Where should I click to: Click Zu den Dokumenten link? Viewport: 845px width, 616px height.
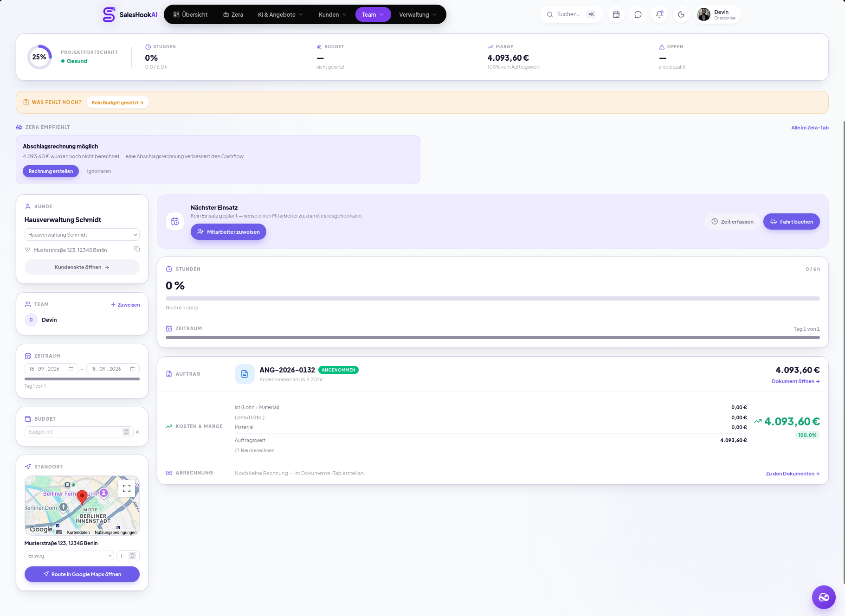click(793, 474)
